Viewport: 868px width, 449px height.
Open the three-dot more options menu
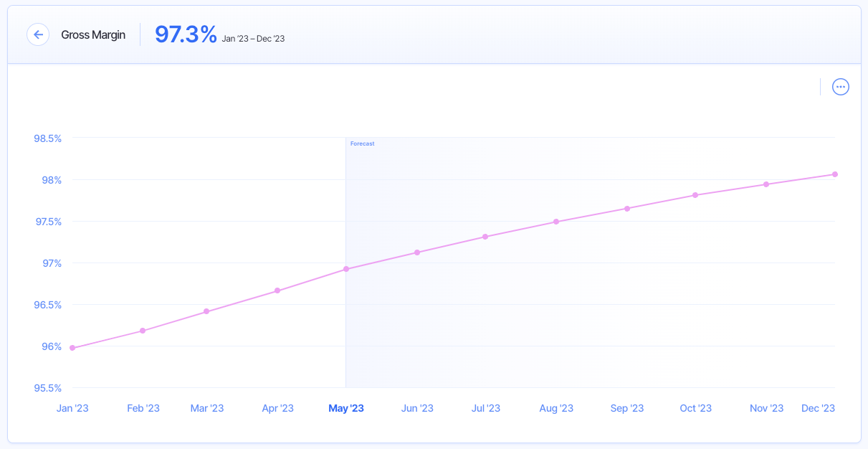[840, 87]
